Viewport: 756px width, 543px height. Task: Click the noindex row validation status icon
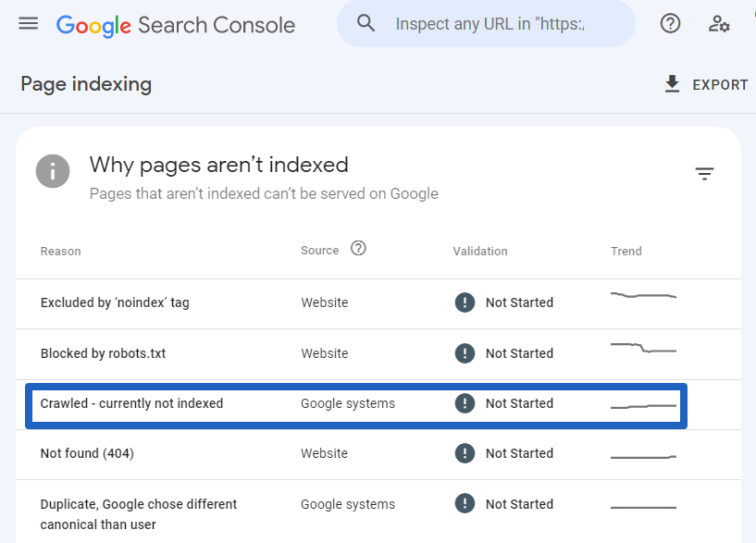pyautogui.click(x=465, y=302)
